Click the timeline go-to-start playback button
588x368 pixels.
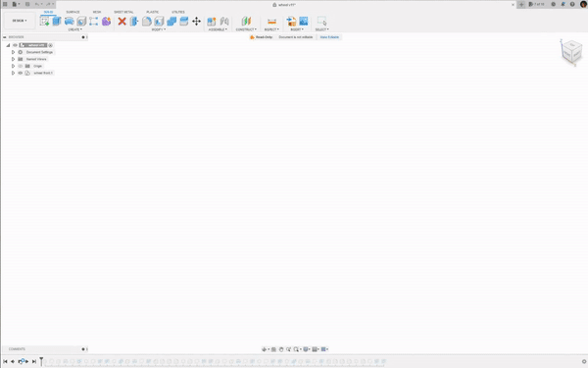click(5, 361)
